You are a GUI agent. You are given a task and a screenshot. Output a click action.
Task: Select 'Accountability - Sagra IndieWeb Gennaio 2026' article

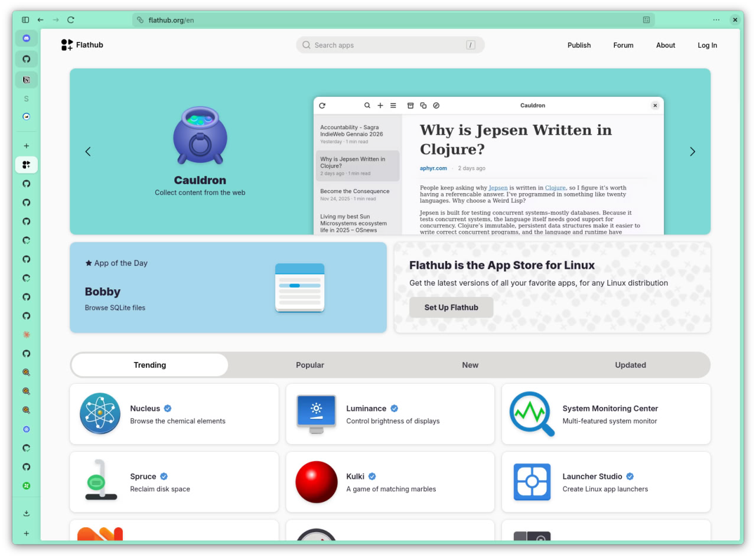pyautogui.click(x=358, y=134)
